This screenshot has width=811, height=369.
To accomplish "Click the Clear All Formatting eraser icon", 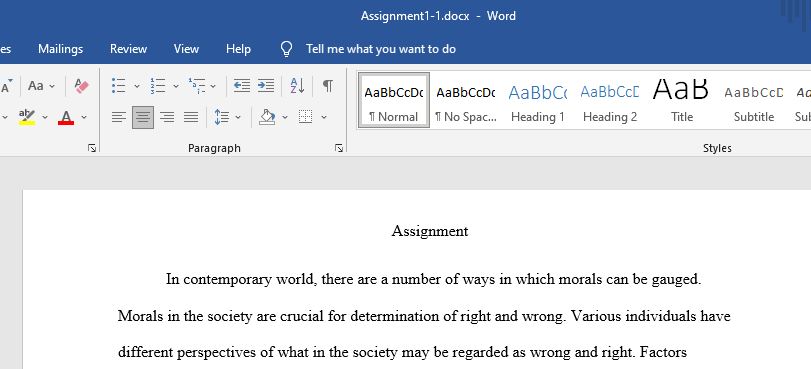I will [x=82, y=85].
